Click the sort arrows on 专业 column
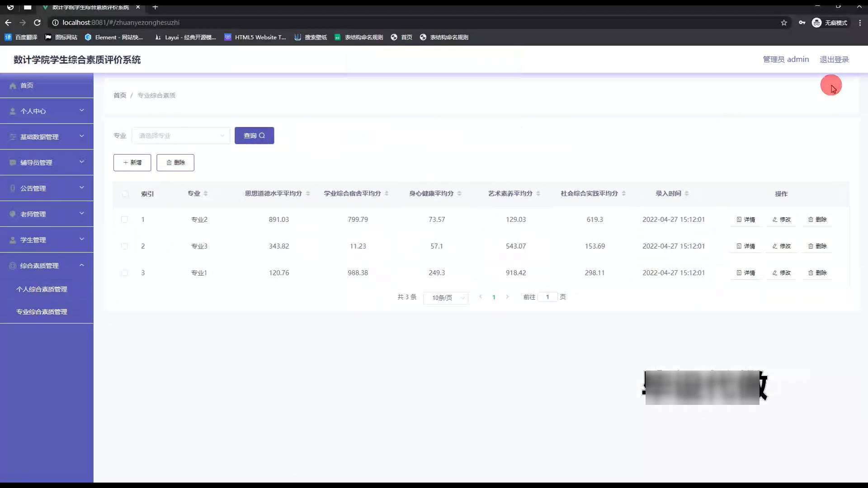Screen dimensions: 868x488 coord(206,193)
